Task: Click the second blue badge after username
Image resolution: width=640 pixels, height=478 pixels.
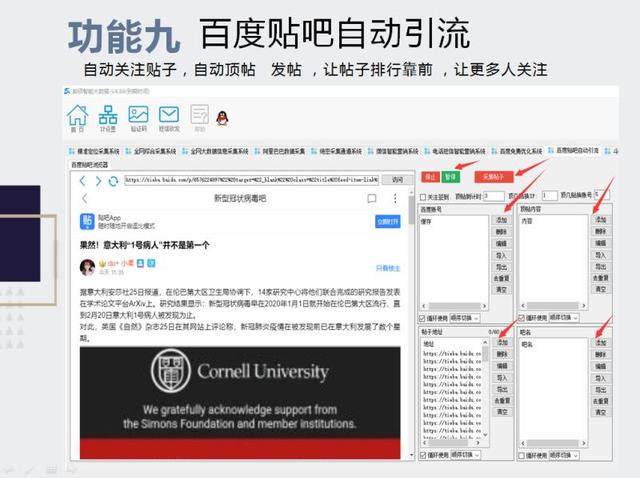Action: pos(151,264)
